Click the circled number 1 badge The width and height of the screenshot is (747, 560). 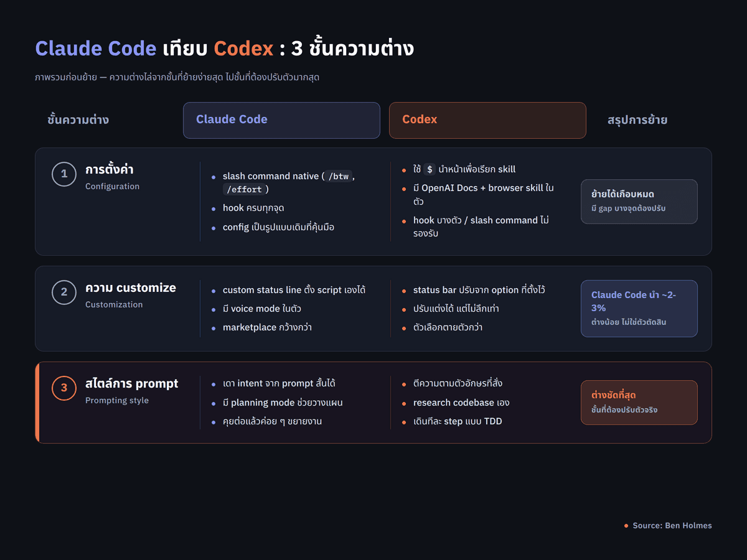[64, 174]
